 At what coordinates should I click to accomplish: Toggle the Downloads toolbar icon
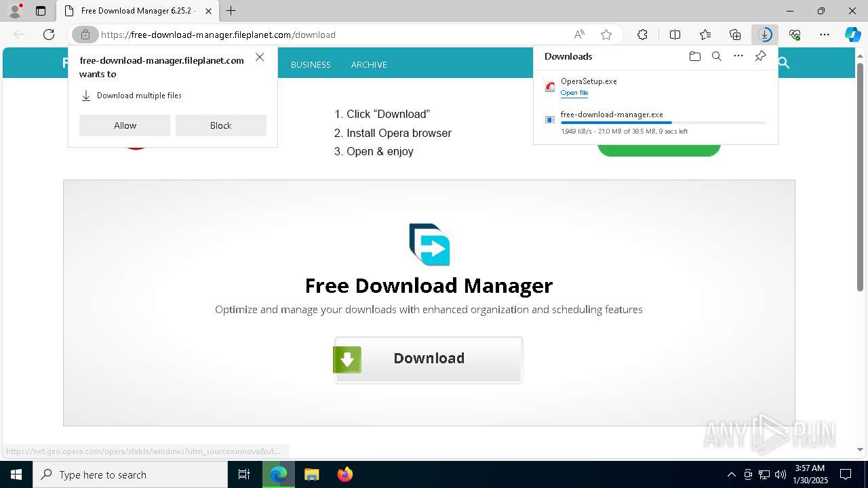click(765, 35)
